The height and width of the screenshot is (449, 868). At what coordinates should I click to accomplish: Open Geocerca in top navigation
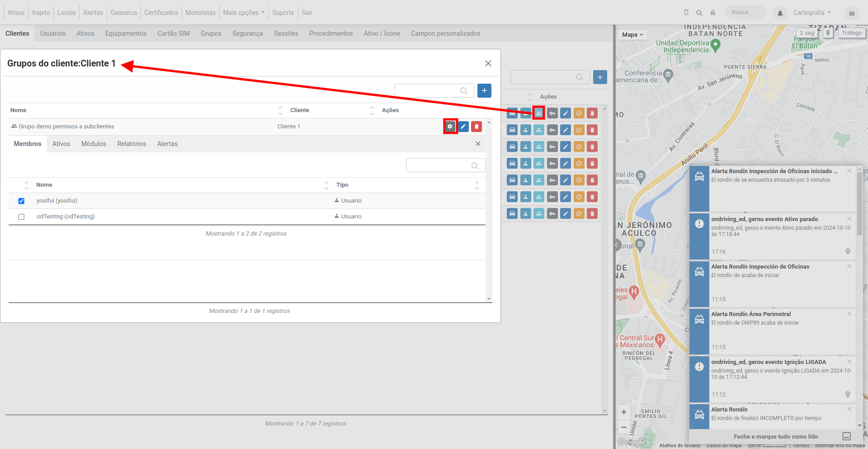(x=123, y=13)
